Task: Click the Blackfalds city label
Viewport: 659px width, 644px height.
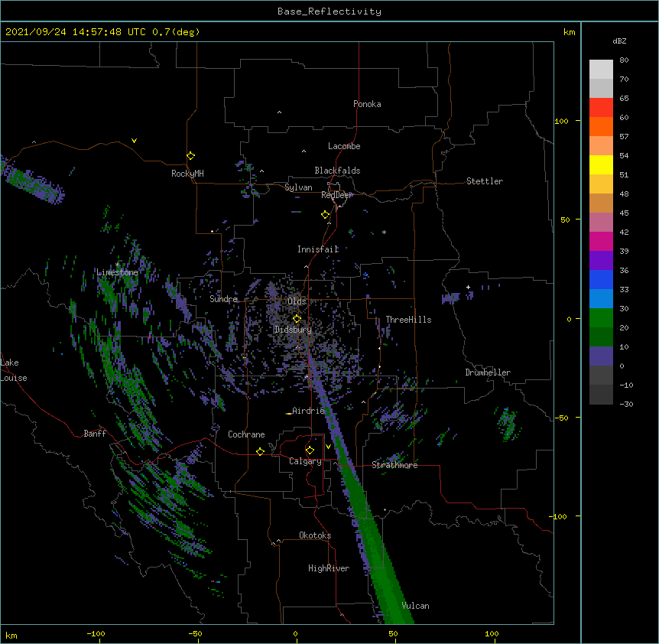Action: (337, 171)
